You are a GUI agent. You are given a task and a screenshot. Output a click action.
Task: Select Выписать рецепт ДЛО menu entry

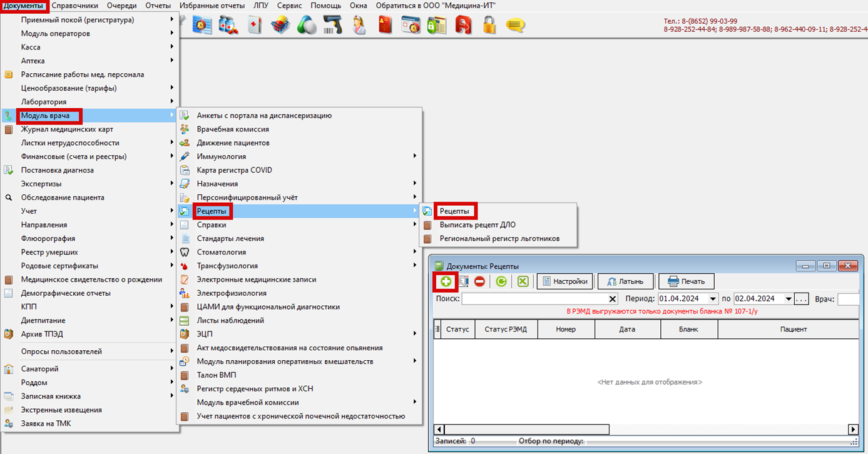(x=477, y=224)
